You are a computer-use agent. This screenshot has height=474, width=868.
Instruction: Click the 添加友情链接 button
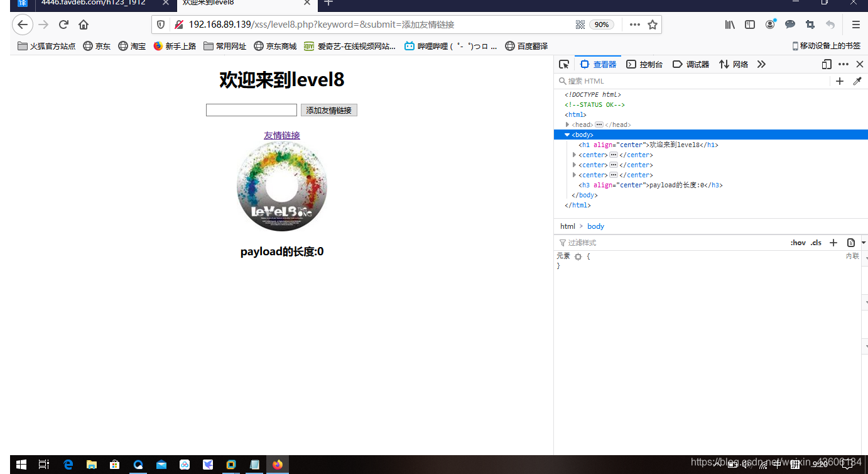(x=328, y=110)
